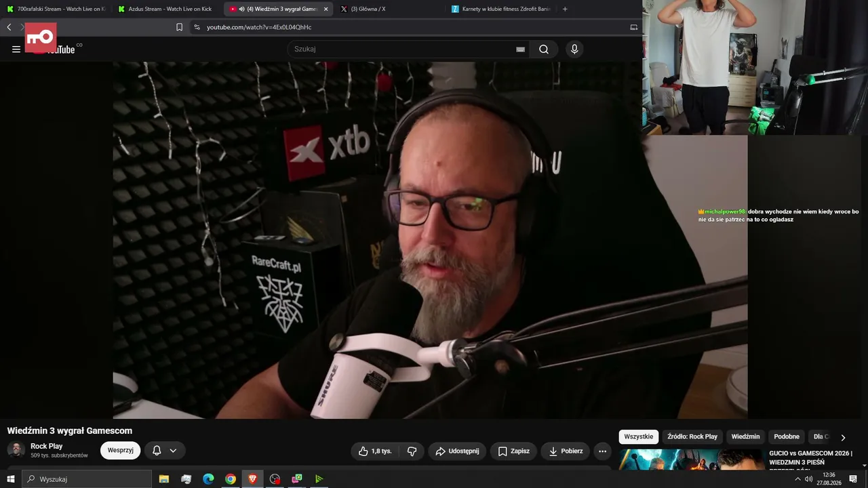Show more filter chips with right arrow
Screen dimensions: 868x488
click(x=843, y=437)
